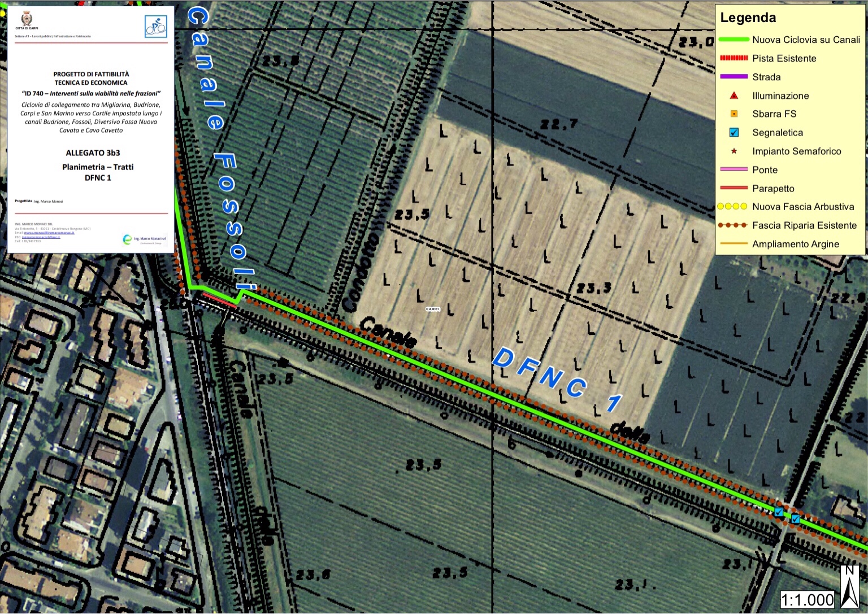Click the north arrow compass symbol
This screenshot has width=868, height=614.
[x=849, y=587]
